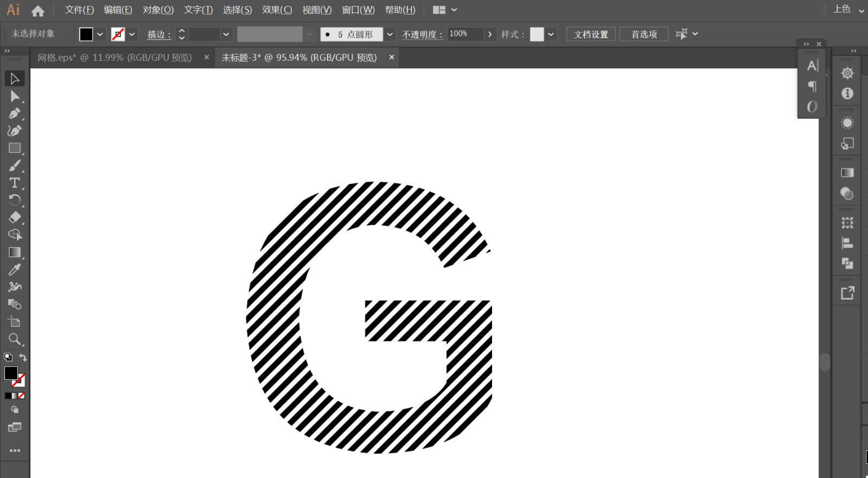Select the Eraser tool
Screen dimensions: 868x478
(x=15, y=217)
